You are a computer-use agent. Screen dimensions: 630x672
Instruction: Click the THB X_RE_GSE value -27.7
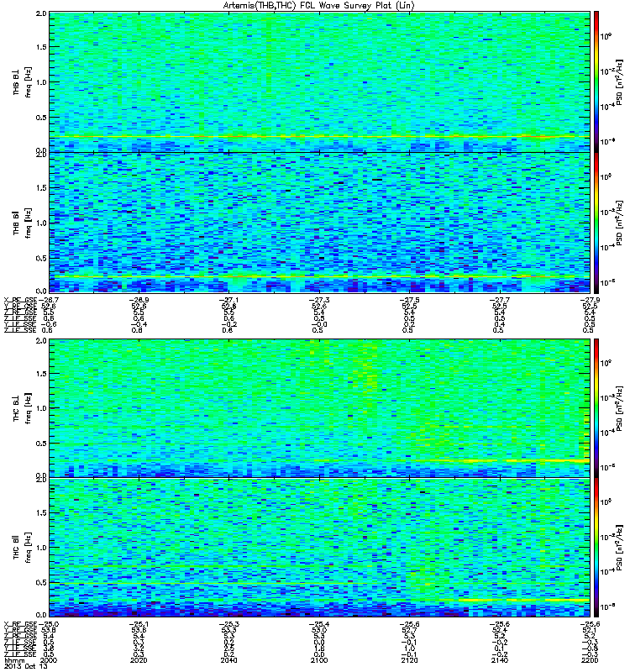click(499, 300)
